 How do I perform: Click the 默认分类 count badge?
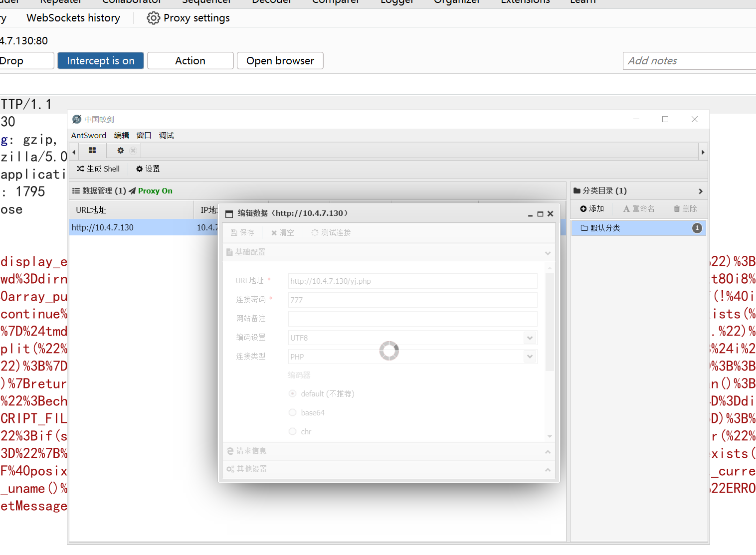(x=697, y=228)
